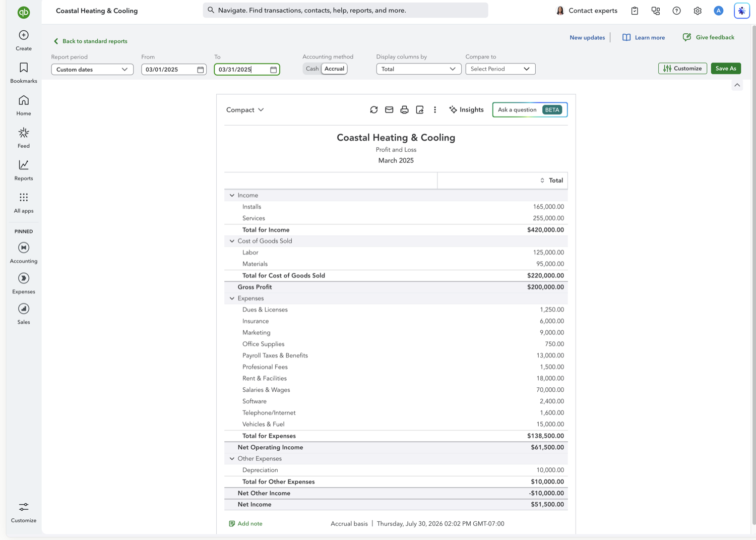This screenshot has width=756, height=540.
Task: Open the Feed sidebar icon
Action: tap(24, 133)
